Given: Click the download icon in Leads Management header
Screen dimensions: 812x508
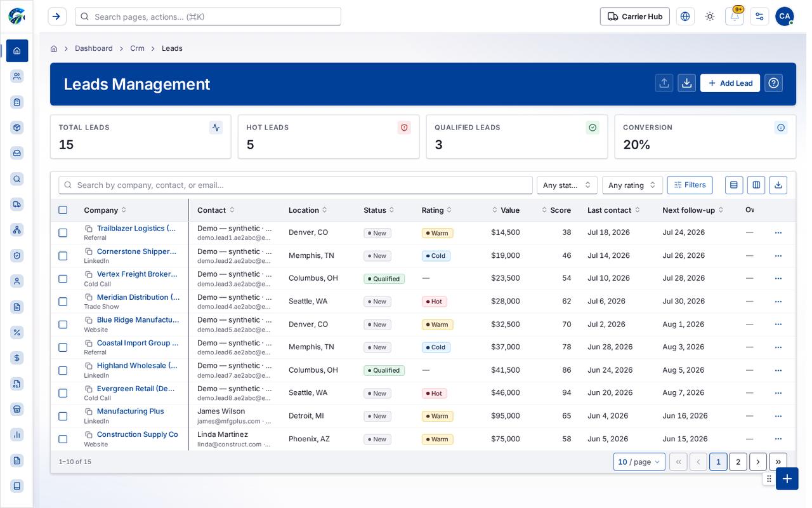Looking at the screenshot, I should [686, 83].
